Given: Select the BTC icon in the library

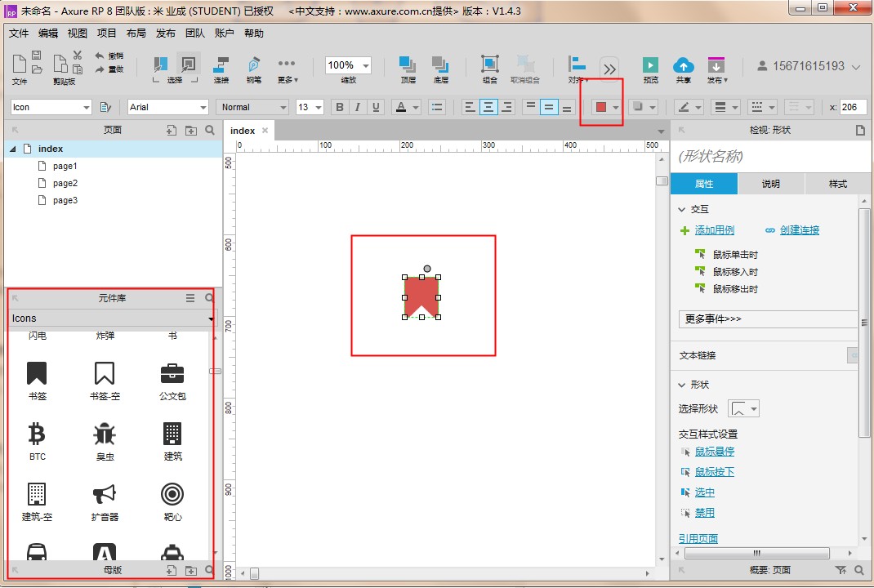Looking at the screenshot, I should [x=37, y=434].
